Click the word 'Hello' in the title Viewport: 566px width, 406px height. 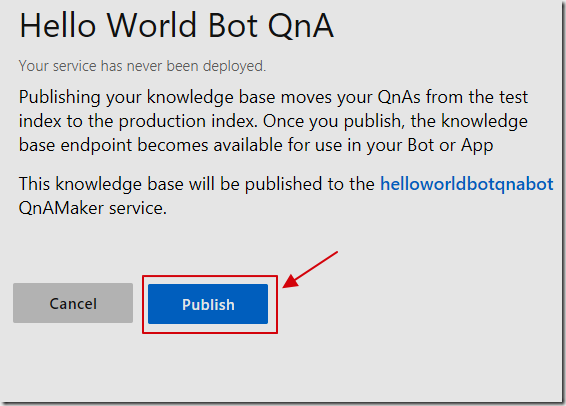[x=58, y=26]
